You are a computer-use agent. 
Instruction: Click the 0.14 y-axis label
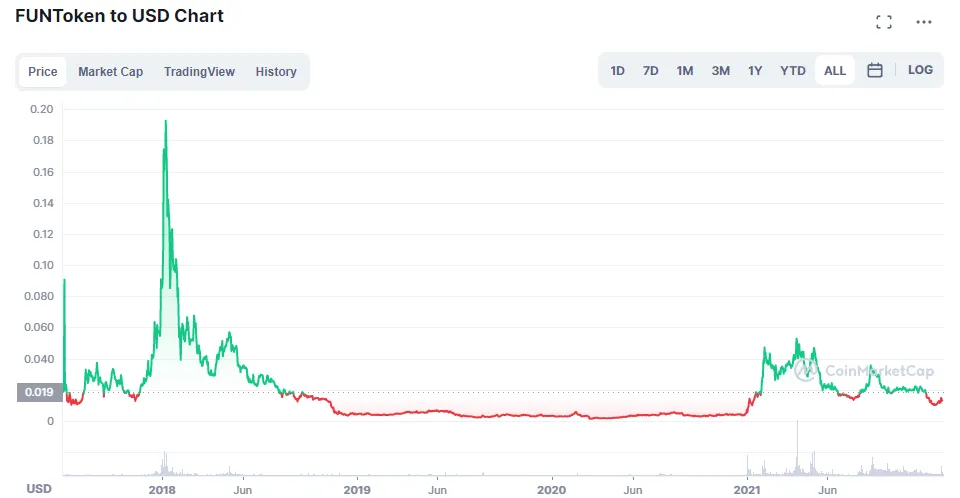43,203
